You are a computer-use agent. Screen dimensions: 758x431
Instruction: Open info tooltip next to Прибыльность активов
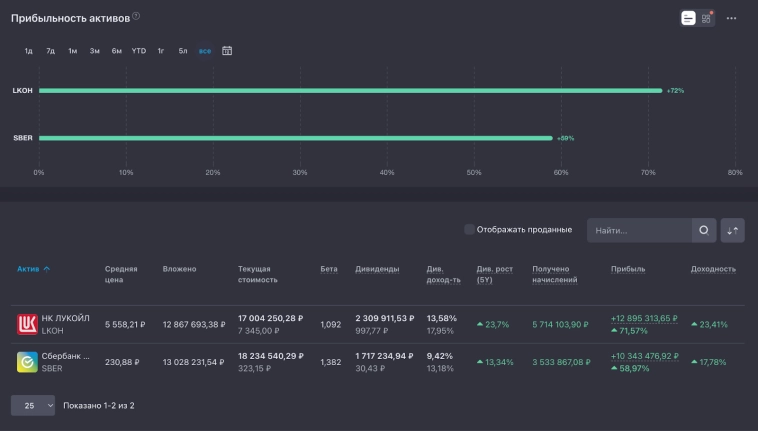coord(136,16)
